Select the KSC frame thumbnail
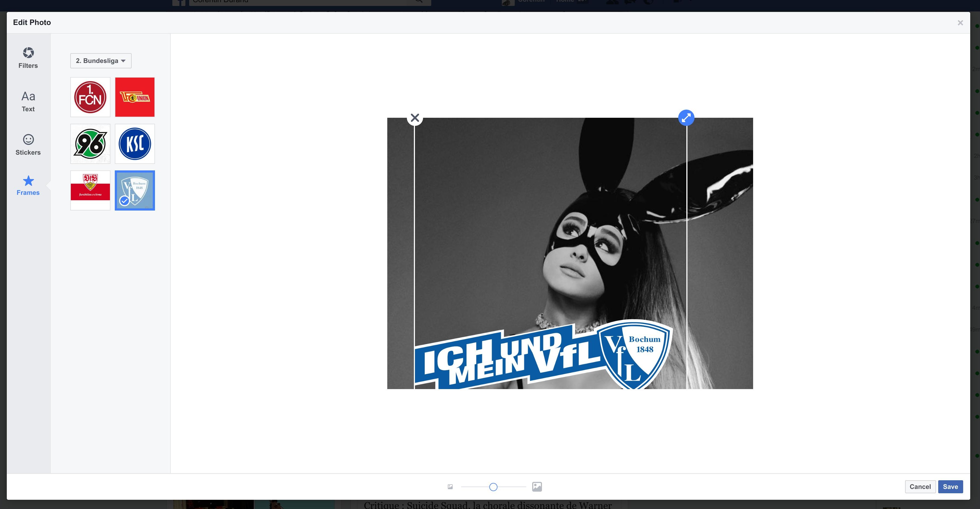Screen dimensions: 980x509 coord(135,144)
